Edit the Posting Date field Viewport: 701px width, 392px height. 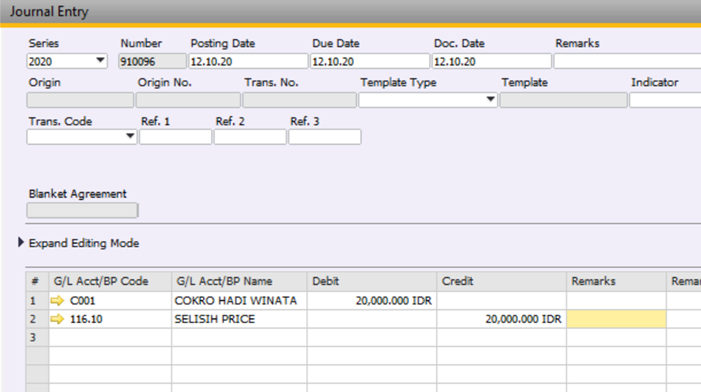248,61
